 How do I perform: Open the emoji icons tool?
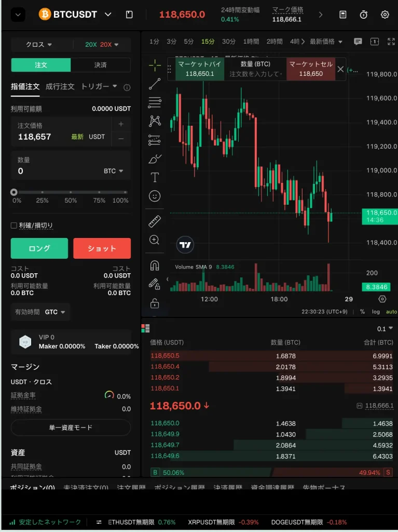pos(155,196)
